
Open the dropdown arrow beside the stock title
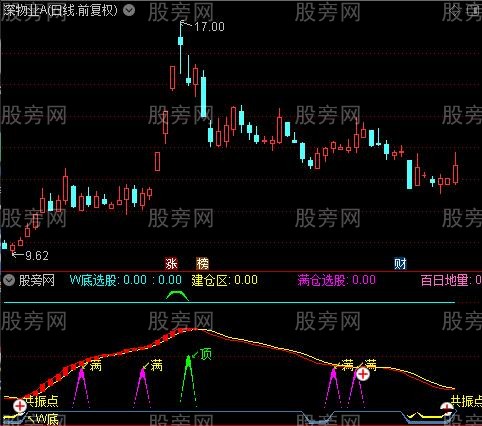pos(129,10)
